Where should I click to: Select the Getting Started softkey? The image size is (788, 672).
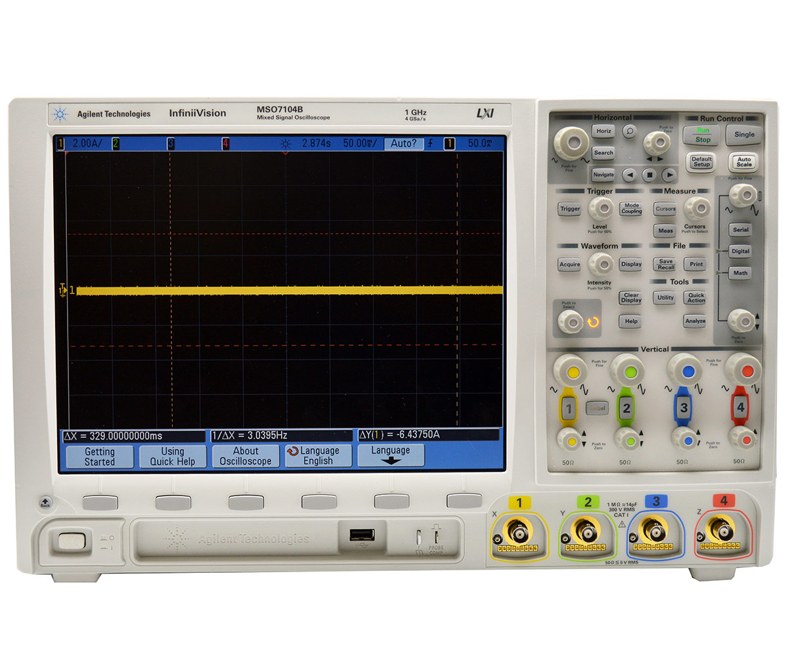click(99, 456)
